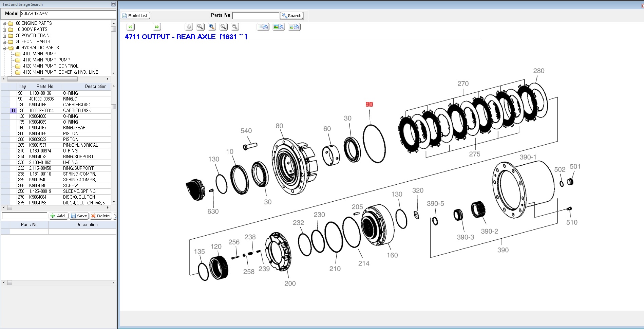Select the zoom-to-area magnifier tool
This screenshot has height=330, width=644.
tap(201, 27)
